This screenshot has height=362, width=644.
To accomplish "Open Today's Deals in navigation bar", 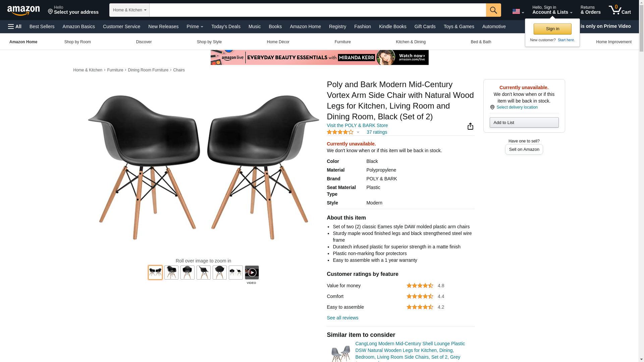I will pos(226,26).
